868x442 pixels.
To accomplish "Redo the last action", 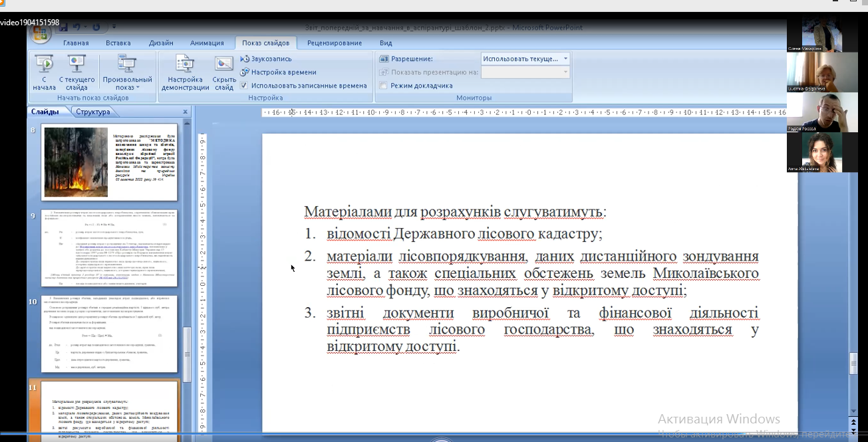I will point(97,27).
